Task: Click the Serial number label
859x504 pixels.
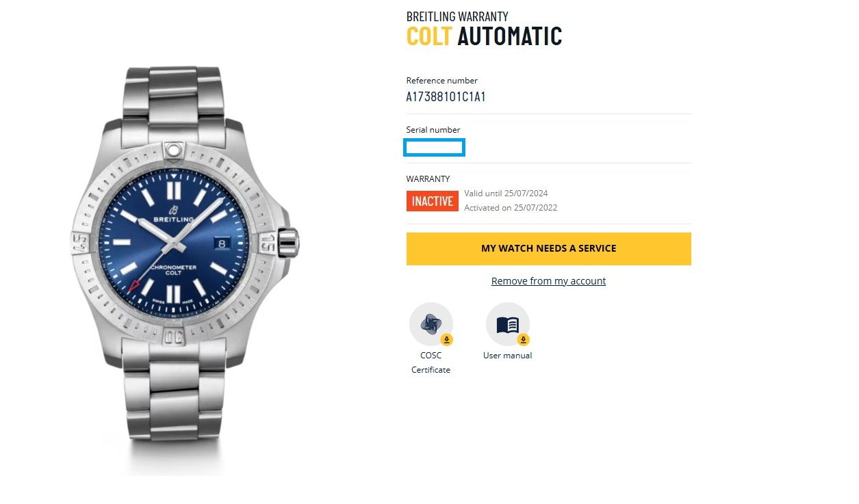Action: (433, 130)
